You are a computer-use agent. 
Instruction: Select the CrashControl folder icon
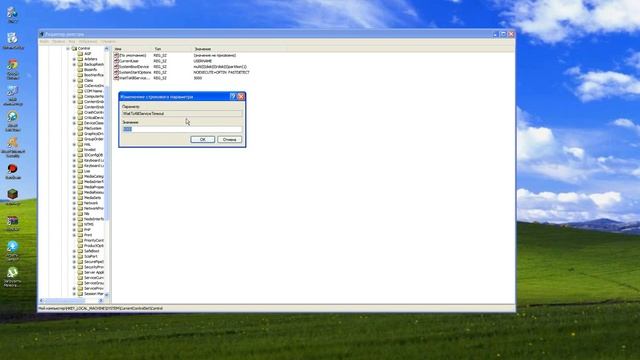[x=80, y=112]
